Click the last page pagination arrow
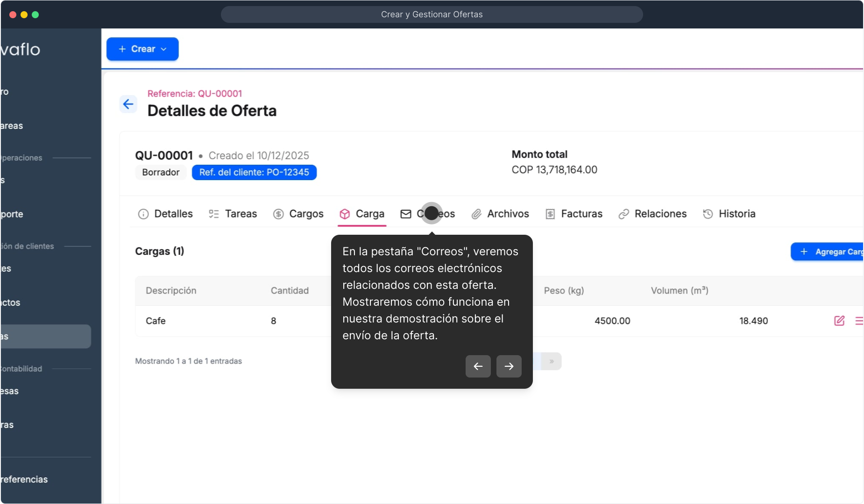This screenshot has height=504, width=864. 552,361
